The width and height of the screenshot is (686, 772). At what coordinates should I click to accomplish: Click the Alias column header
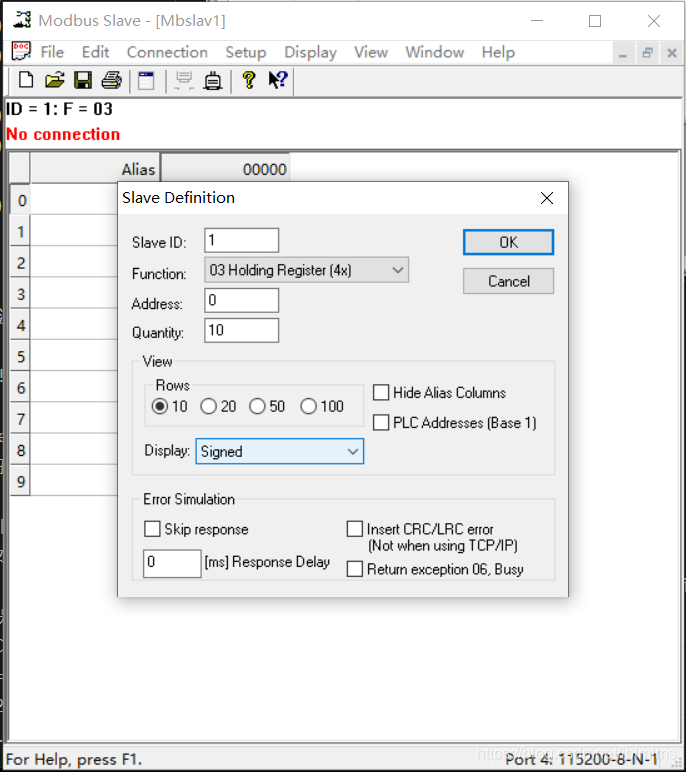pos(94,169)
